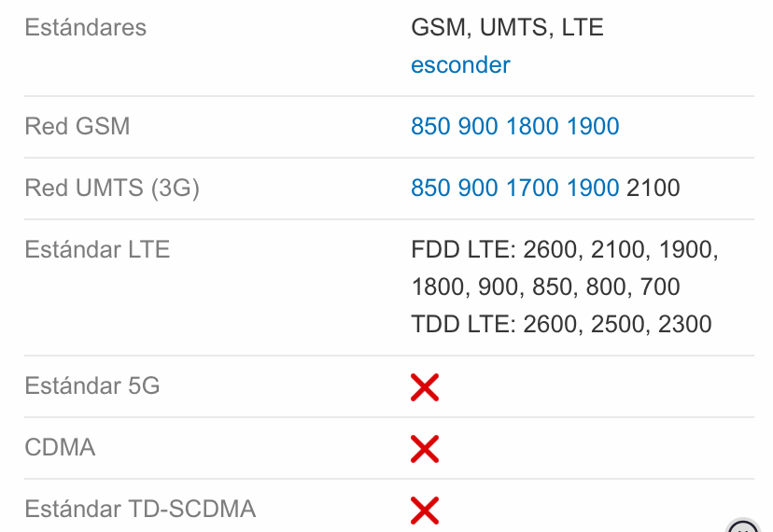
Task: Open the UMTS 1700 band link
Action: coord(532,189)
